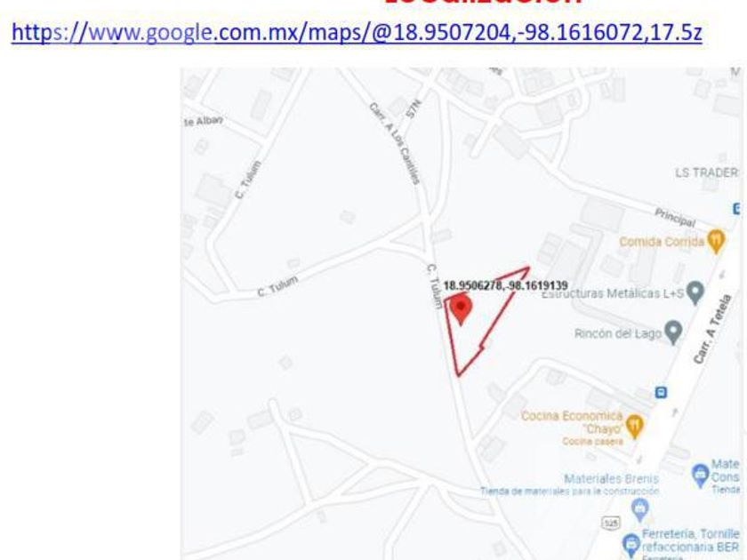
Task: Click the bus stop icon near Carr. A Tetela
Action: [660, 392]
